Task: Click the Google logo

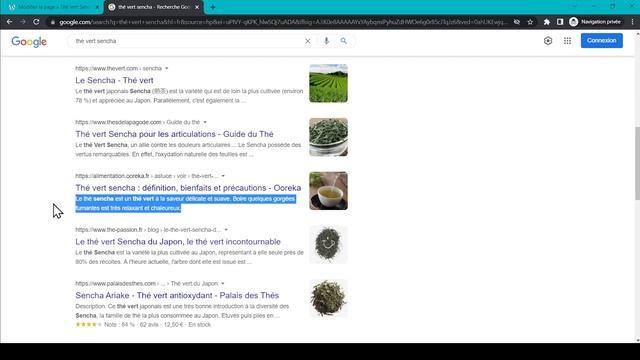Action: click(x=29, y=41)
